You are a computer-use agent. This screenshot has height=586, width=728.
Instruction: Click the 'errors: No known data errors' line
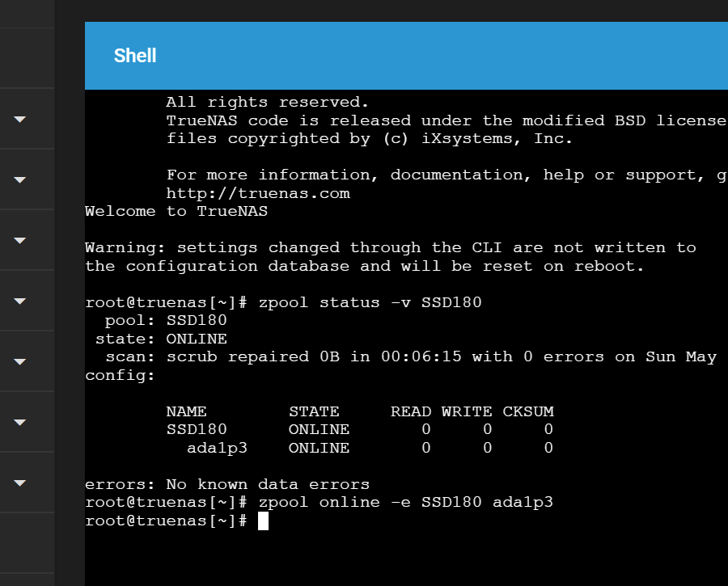pyautogui.click(x=227, y=484)
